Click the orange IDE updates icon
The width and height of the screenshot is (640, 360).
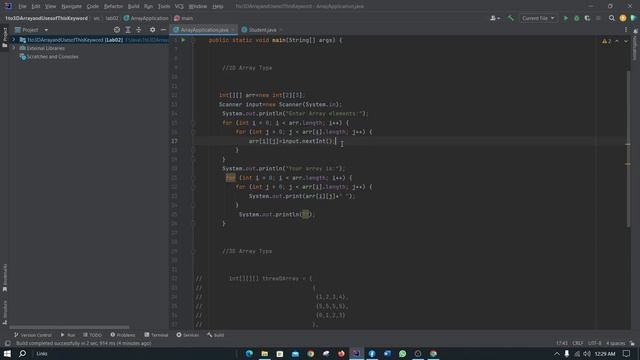[x=622, y=18]
